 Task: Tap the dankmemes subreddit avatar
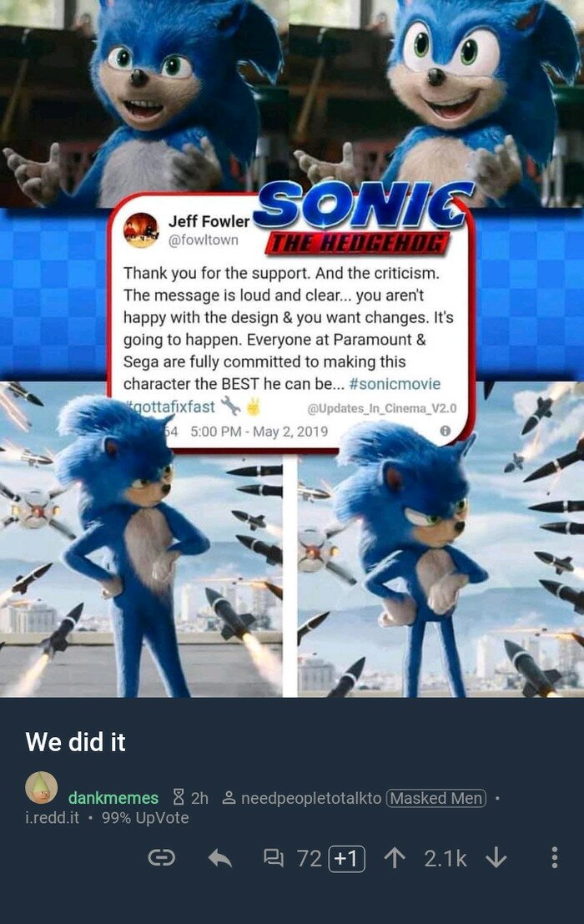click(x=41, y=787)
